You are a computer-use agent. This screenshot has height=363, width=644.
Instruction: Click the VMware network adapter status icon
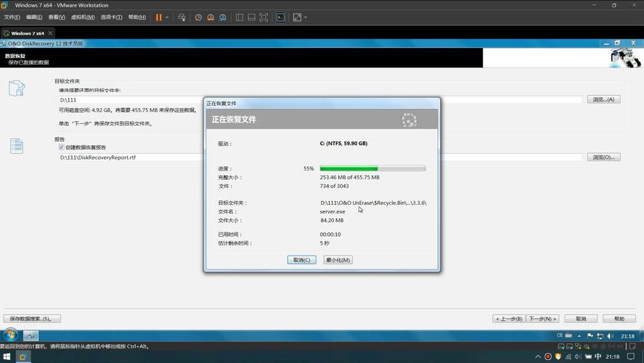click(578, 346)
